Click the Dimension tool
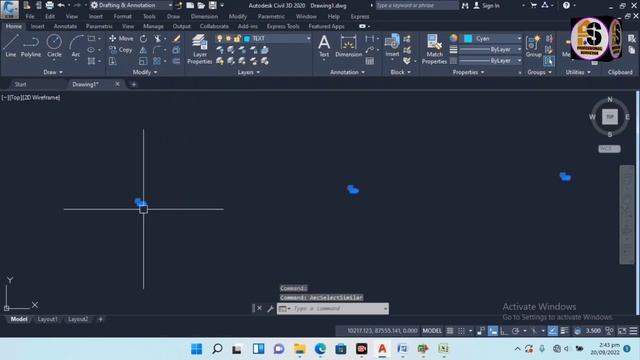Screen dimensions: 640x360 click(x=349, y=46)
